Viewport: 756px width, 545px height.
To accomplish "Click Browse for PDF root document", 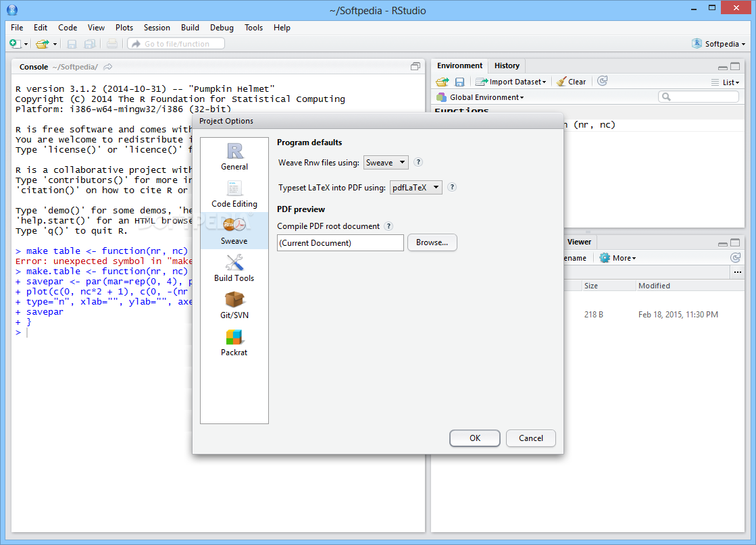I will click(432, 242).
